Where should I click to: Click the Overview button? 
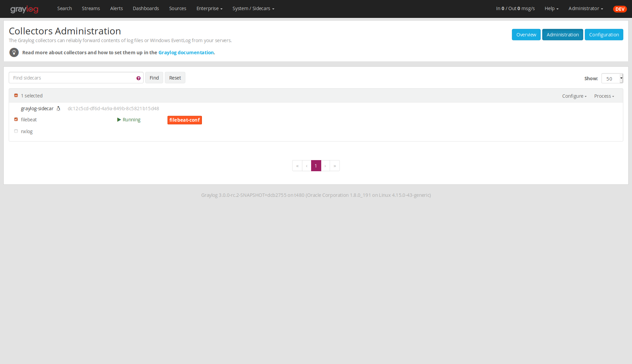pos(526,35)
